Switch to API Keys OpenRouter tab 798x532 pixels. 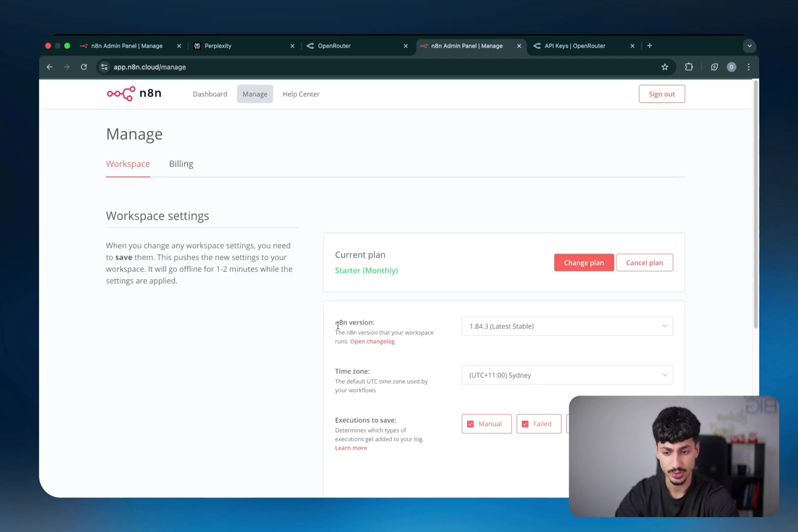pyautogui.click(x=584, y=46)
